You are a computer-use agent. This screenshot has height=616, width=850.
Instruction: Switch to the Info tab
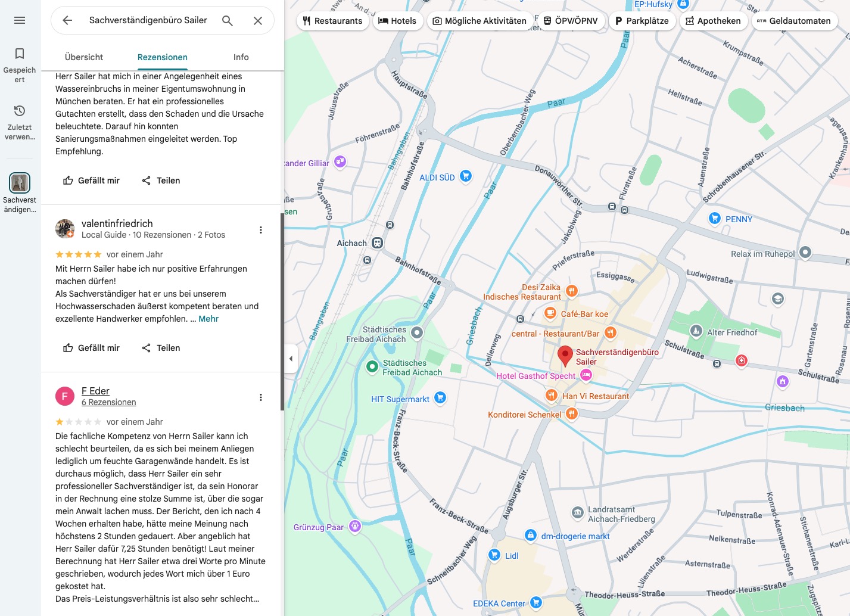point(241,57)
